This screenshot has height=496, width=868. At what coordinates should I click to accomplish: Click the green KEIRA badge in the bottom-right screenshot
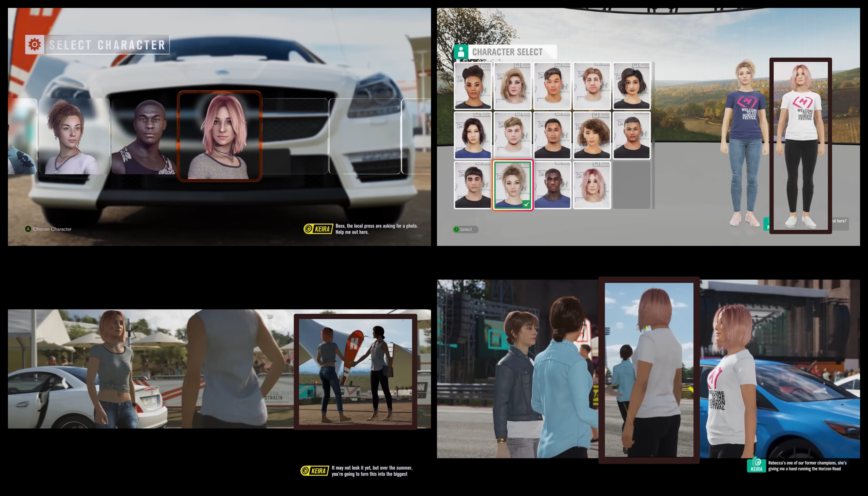click(x=756, y=465)
